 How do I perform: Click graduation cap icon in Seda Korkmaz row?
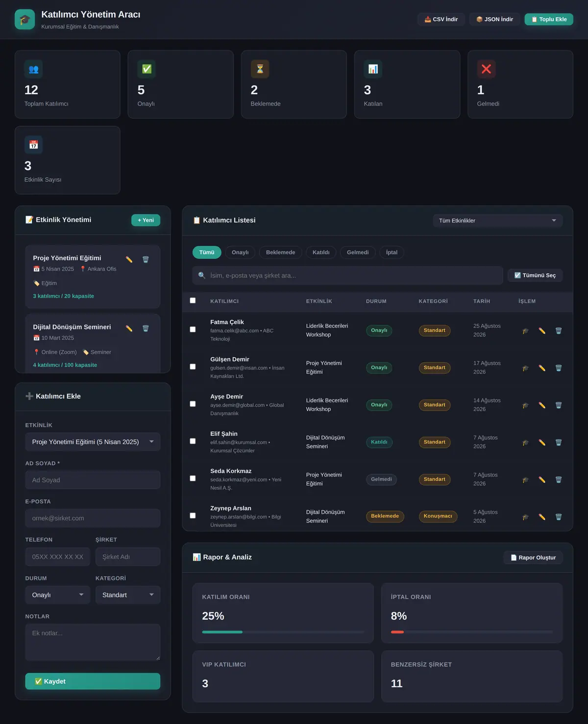(525, 480)
